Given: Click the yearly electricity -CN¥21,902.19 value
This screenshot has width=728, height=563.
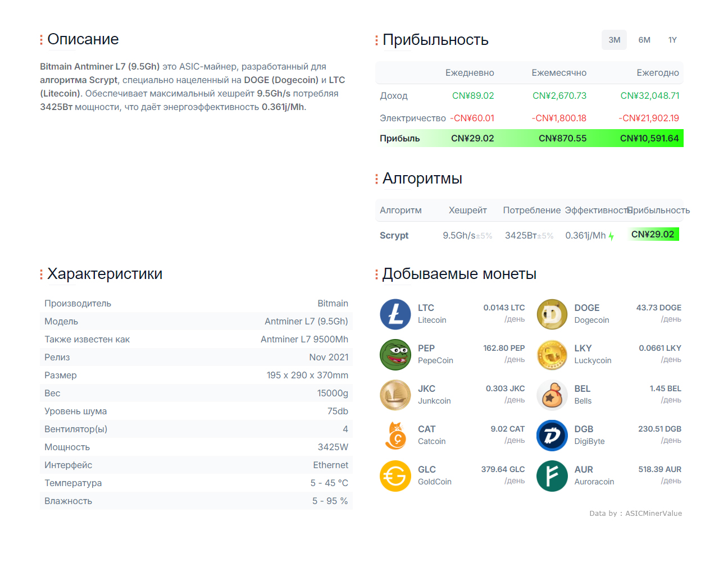Looking at the screenshot, I should (649, 118).
